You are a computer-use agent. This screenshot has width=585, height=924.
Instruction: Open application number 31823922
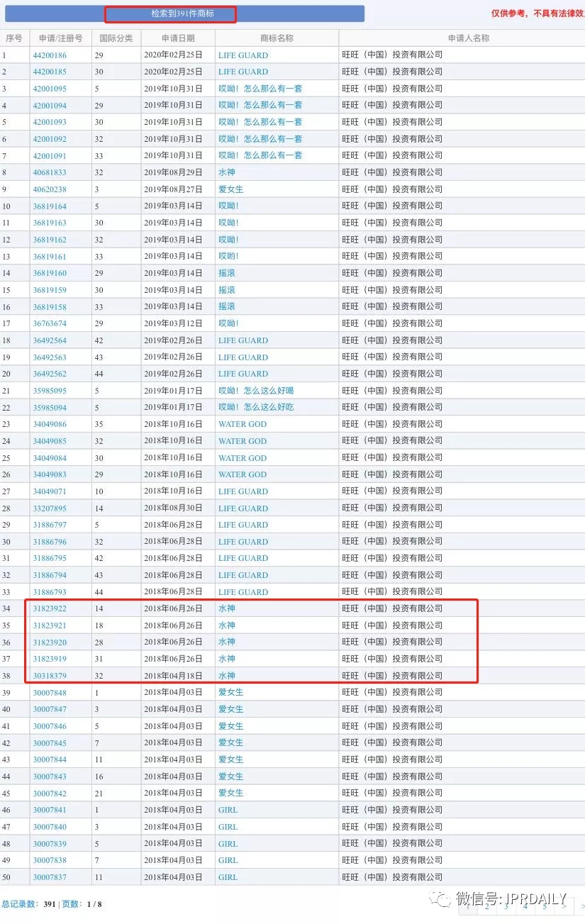click(50, 608)
